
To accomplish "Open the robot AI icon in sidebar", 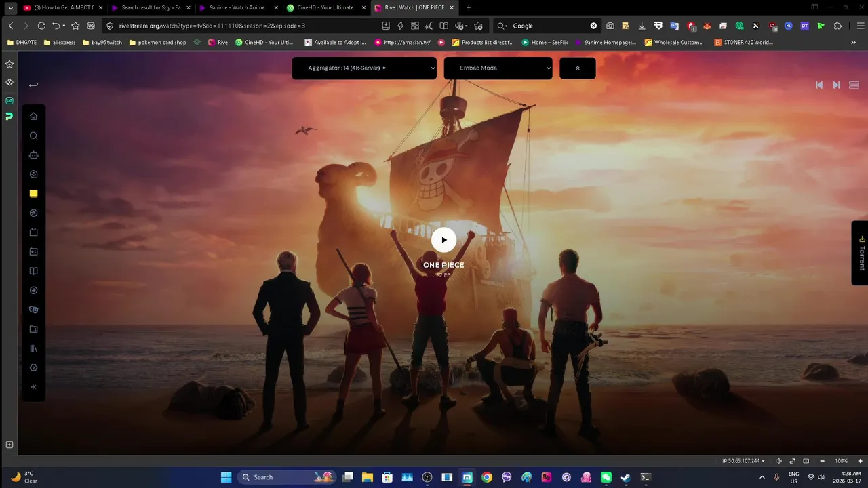I will (33, 155).
